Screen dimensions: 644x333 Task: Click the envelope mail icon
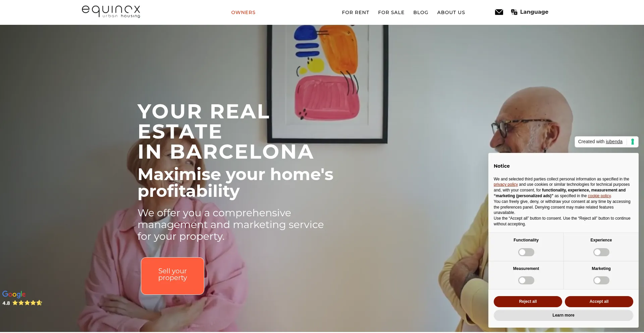499,12
